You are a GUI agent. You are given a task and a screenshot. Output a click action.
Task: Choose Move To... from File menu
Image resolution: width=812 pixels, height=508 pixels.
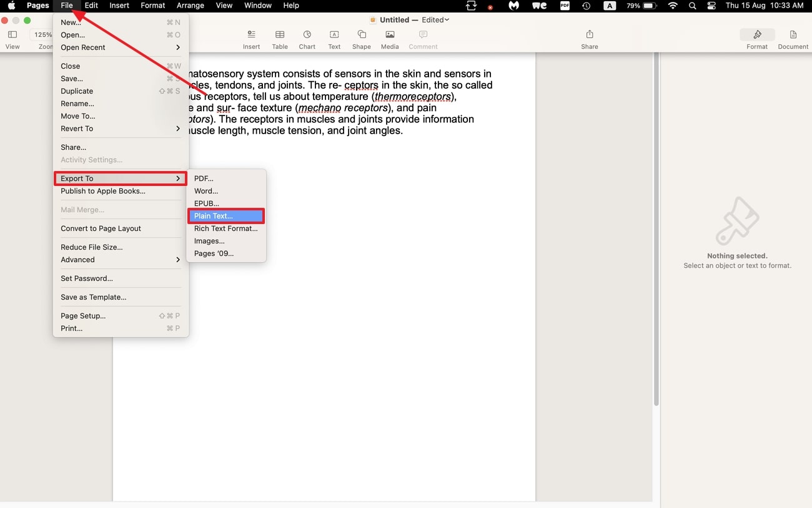tap(121, 116)
